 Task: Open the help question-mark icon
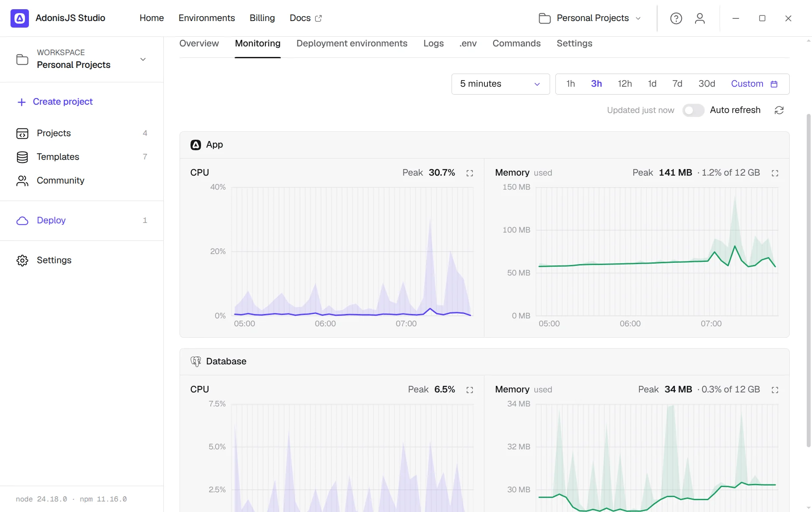pos(676,18)
